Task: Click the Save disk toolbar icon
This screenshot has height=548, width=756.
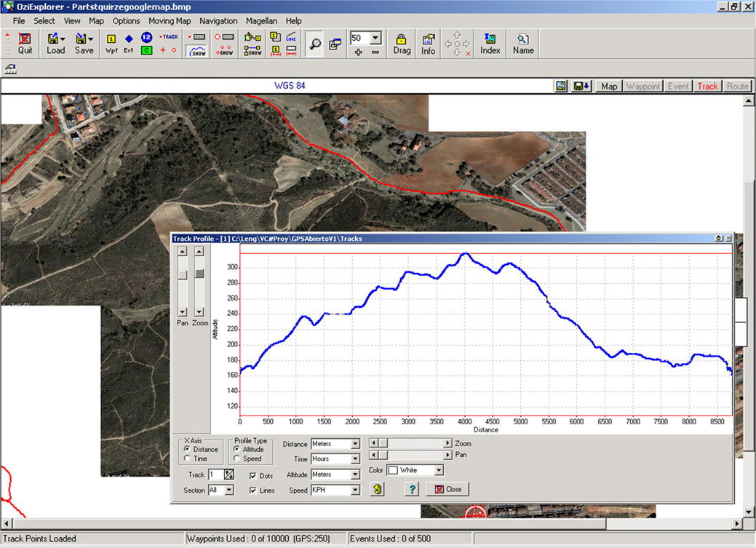Action: click(x=84, y=44)
